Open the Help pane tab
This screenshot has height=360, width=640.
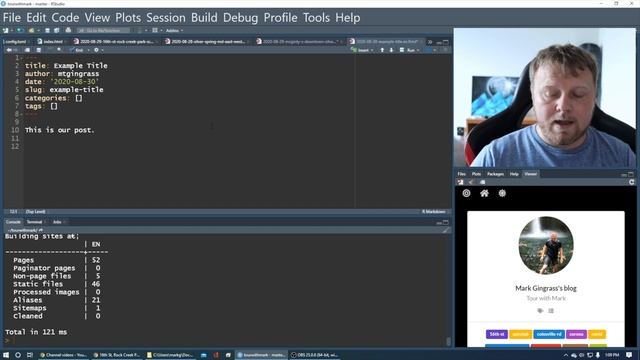pyautogui.click(x=514, y=174)
